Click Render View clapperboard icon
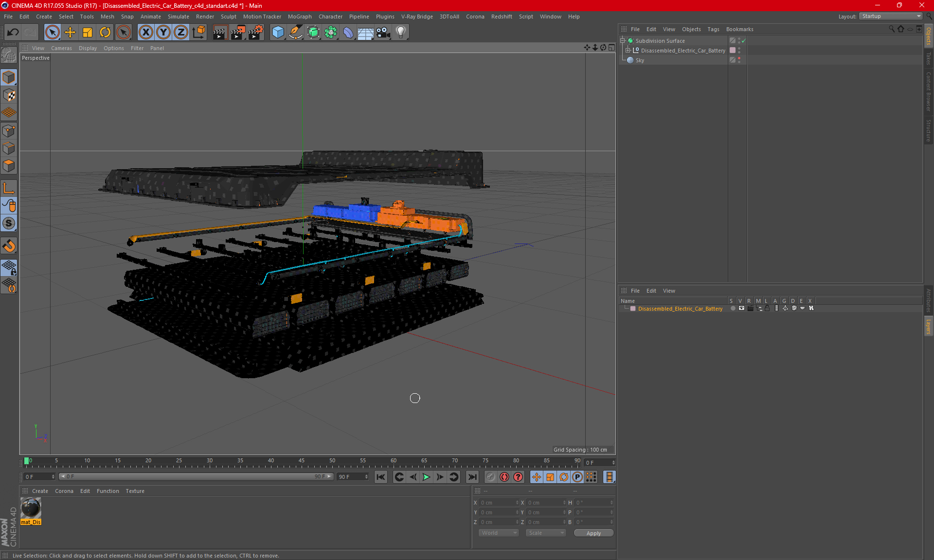This screenshot has width=934, height=560. pyautogui.click(x=220, y=33)
